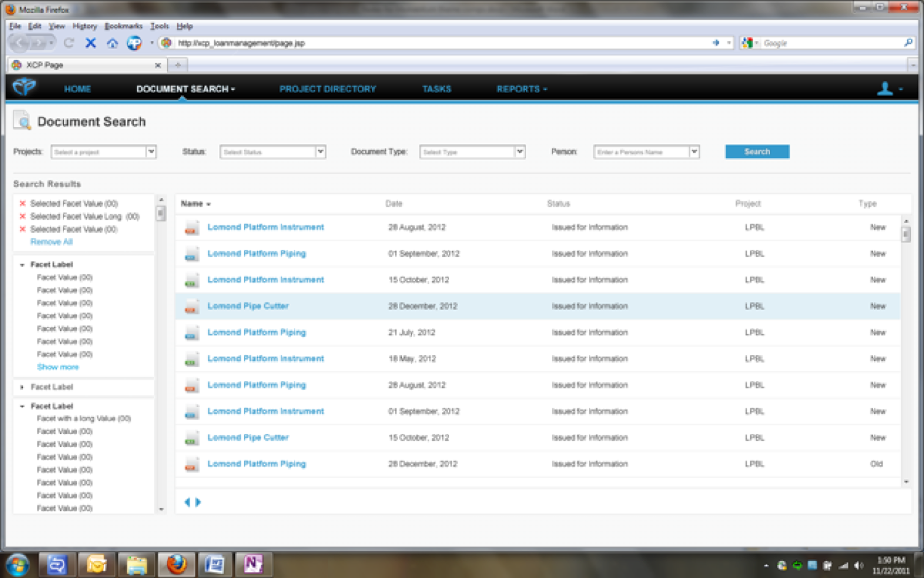The height and width of the screenshot is (578, 924).
Task: Remove first Selected Facet Value filter
Action: (22, 203)
